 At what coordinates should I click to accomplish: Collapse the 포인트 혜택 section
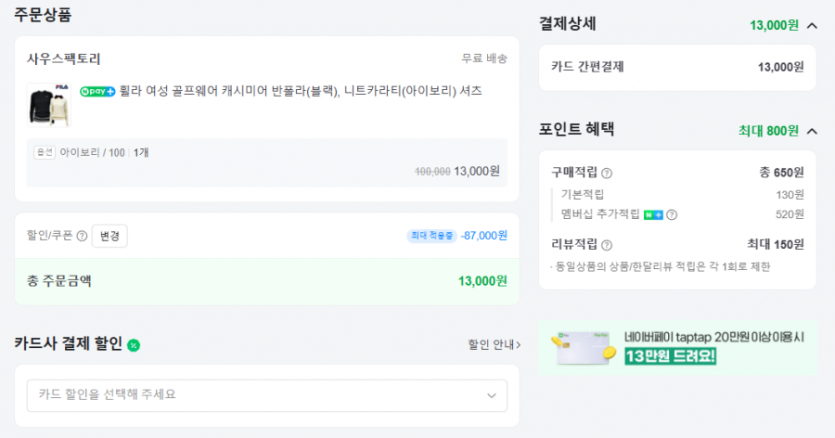[x=811, y=130]
